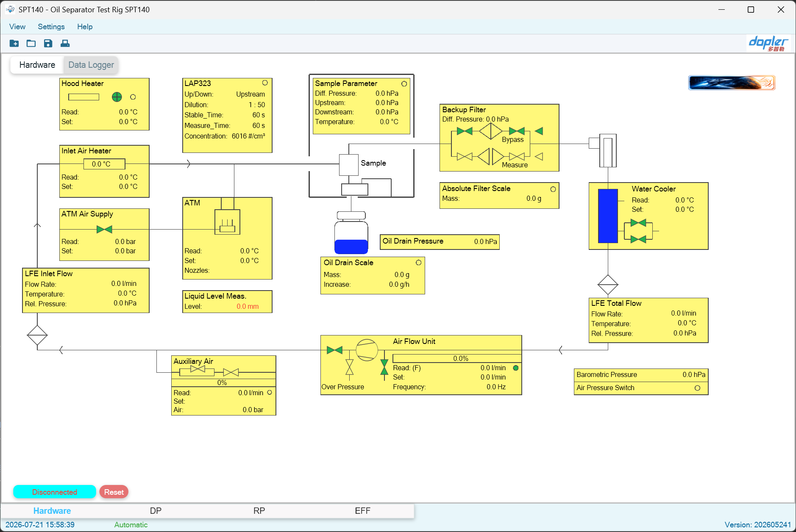Toggle the first Auxiliary Air valve
The height and width of the screenshot is (532, 796).
tap(198, 369)
